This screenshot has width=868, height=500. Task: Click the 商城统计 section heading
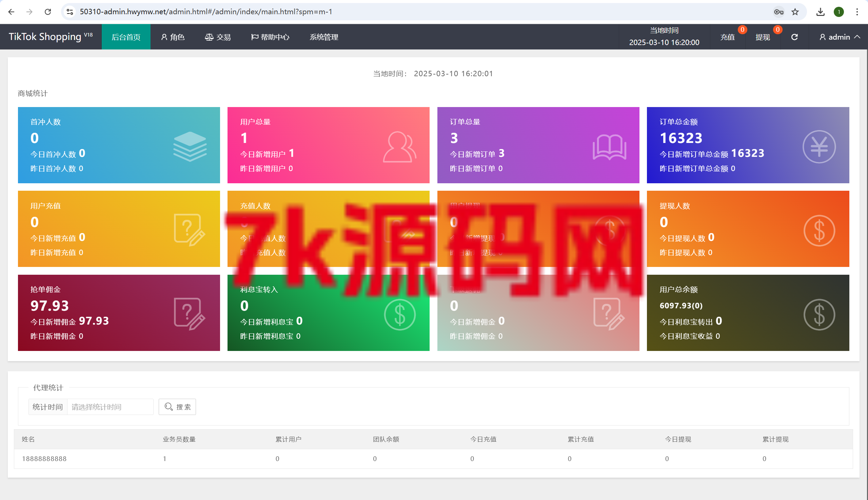[33, 93]
